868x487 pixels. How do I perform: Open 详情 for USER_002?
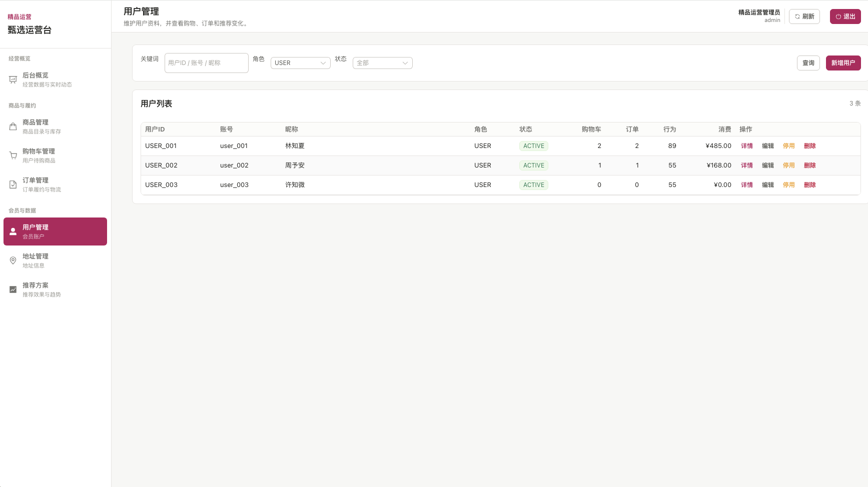[x=746, y=165]
